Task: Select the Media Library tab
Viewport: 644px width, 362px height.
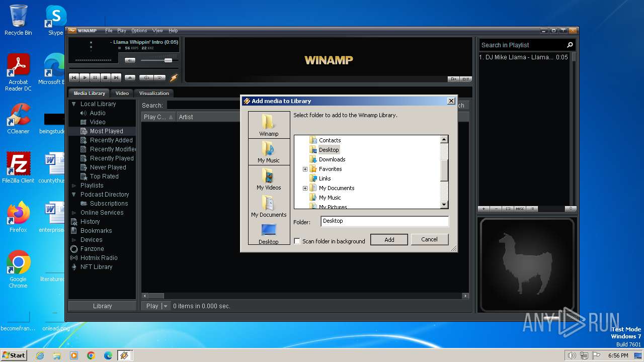Action: (x=90, y=93)
